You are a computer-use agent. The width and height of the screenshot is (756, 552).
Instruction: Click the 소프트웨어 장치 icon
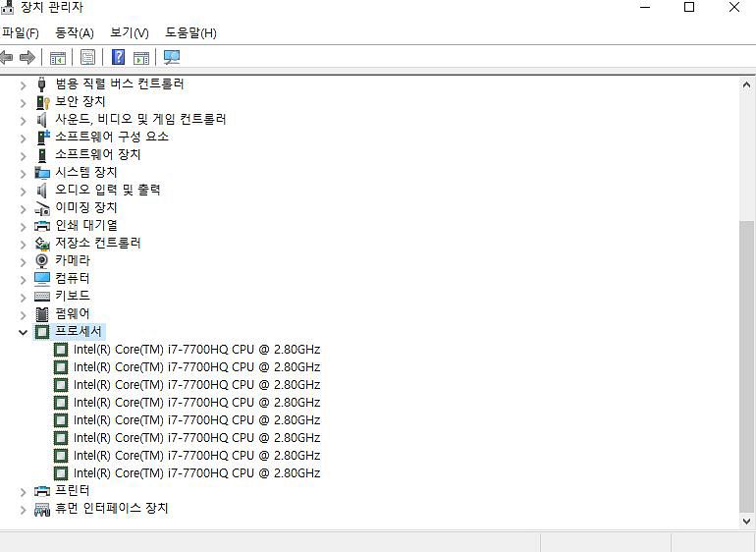pyautogui.click(x=42, y=155)
